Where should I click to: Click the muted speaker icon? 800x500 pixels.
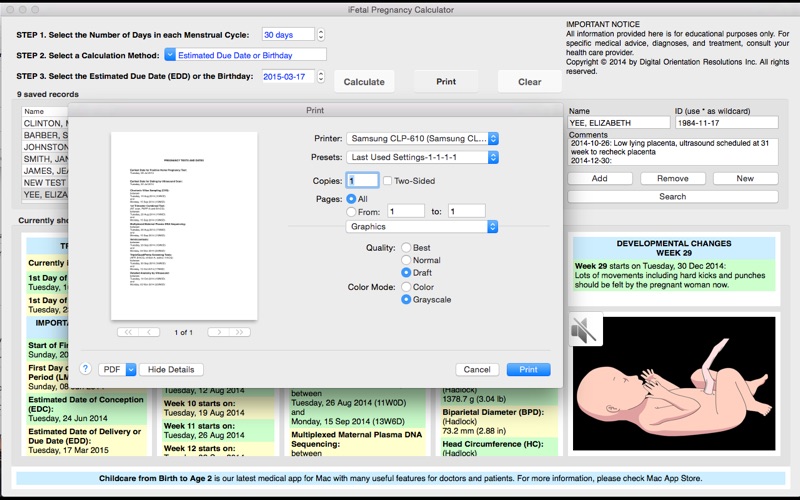tap(586, 329)
